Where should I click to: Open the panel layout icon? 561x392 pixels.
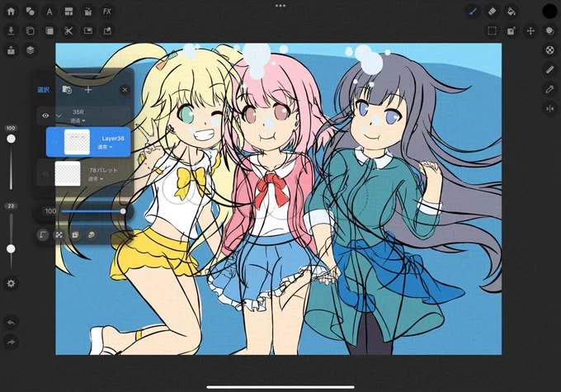point(68,12)
